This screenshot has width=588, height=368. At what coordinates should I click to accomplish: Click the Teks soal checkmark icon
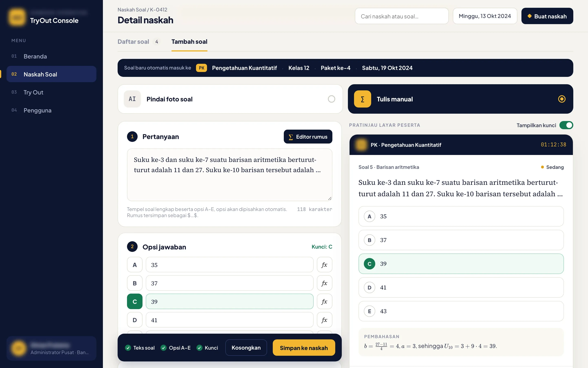coord(128,348)
